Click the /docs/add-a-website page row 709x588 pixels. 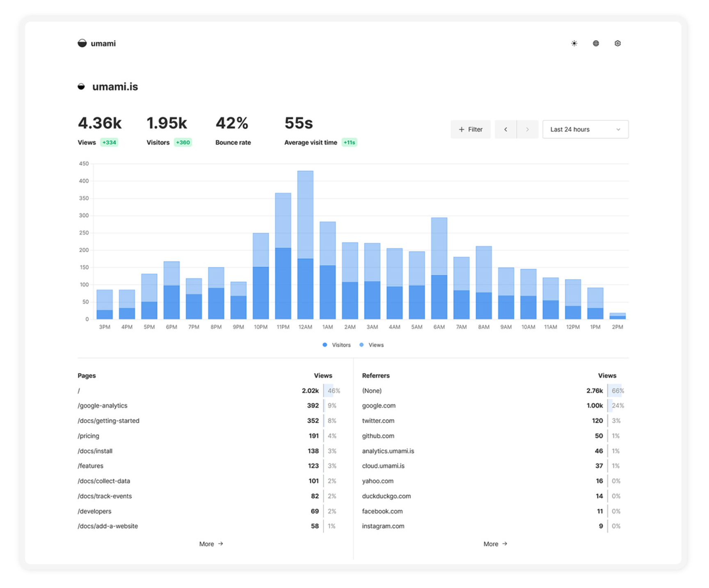point(209,526)
